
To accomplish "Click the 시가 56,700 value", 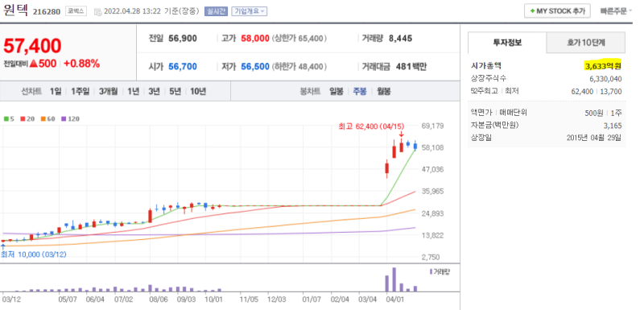I will 183,66.
